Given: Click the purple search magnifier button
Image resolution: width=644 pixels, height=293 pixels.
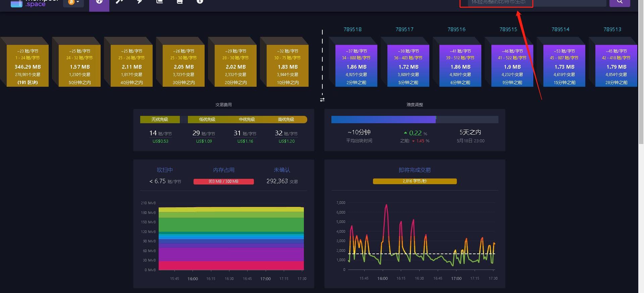Looking at the screenshot, I should coord(620,2).
